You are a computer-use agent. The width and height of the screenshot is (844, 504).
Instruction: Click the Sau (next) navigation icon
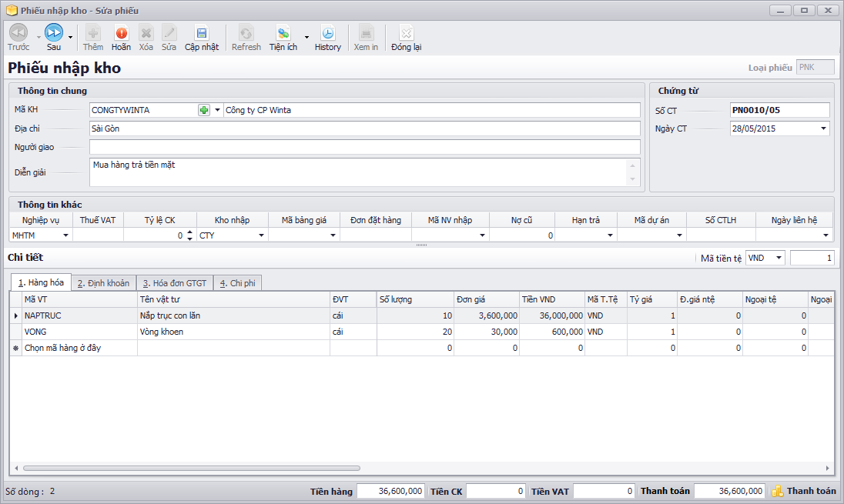pyautogui.click(x=53, y=32)
